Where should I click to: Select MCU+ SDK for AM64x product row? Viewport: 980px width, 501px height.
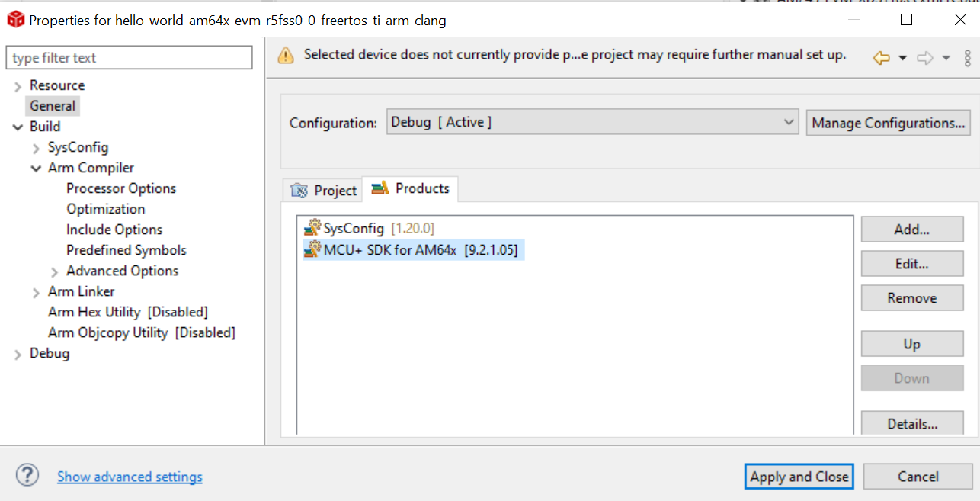[x=414, y=249]
